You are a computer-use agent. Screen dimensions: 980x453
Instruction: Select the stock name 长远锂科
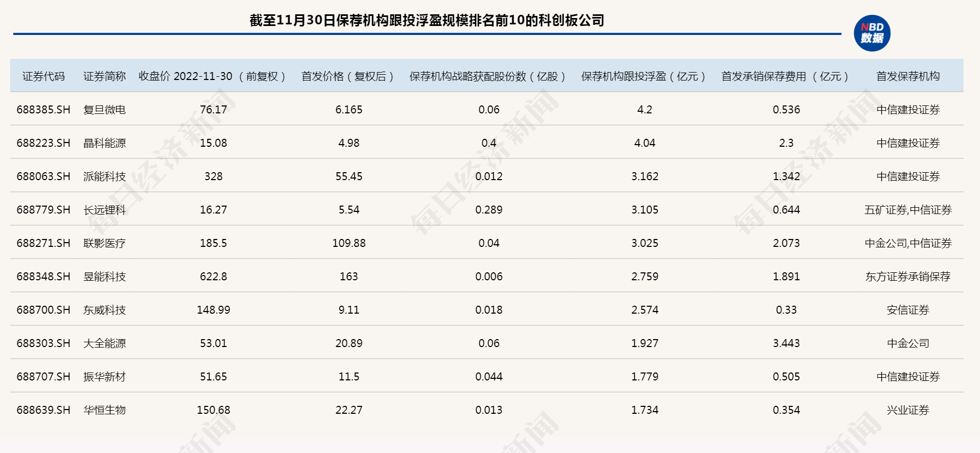click(104, 210)
